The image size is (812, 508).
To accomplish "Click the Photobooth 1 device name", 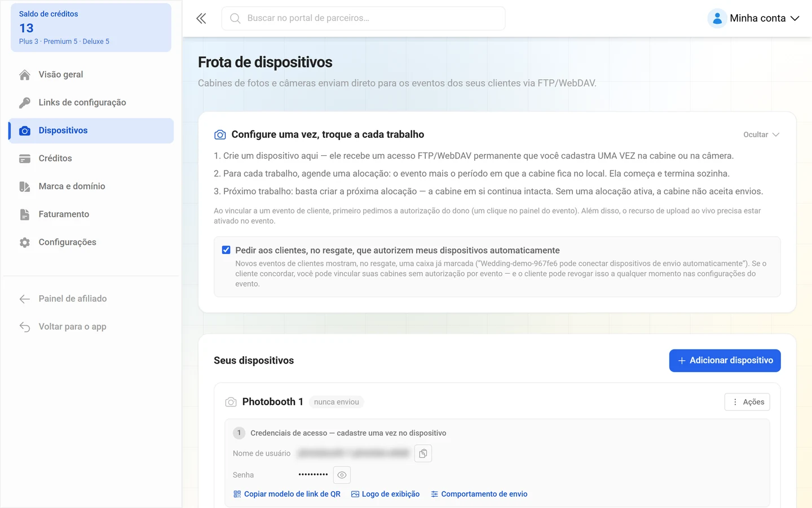I will pos(273,402).
